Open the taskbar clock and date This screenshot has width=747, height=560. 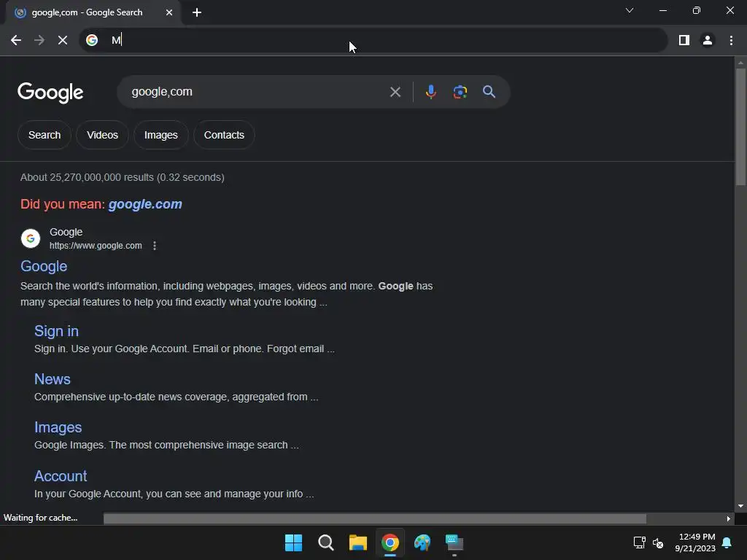(x=695, y=542)
